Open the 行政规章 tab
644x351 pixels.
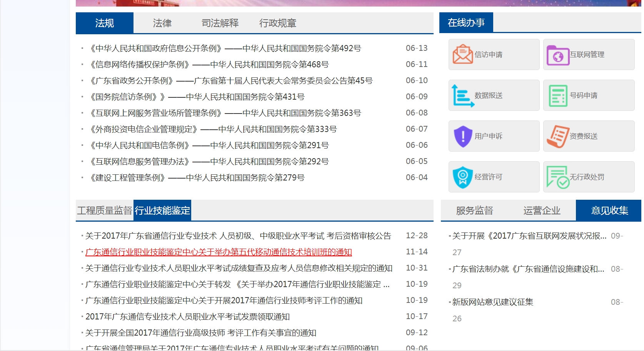click(x=277, y=23)
